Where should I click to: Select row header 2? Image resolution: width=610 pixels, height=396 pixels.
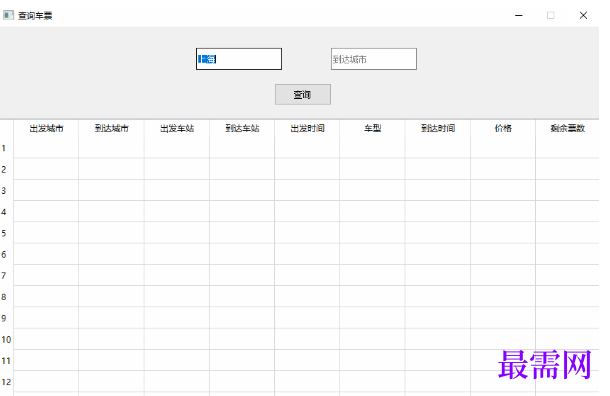pos(7,169)
